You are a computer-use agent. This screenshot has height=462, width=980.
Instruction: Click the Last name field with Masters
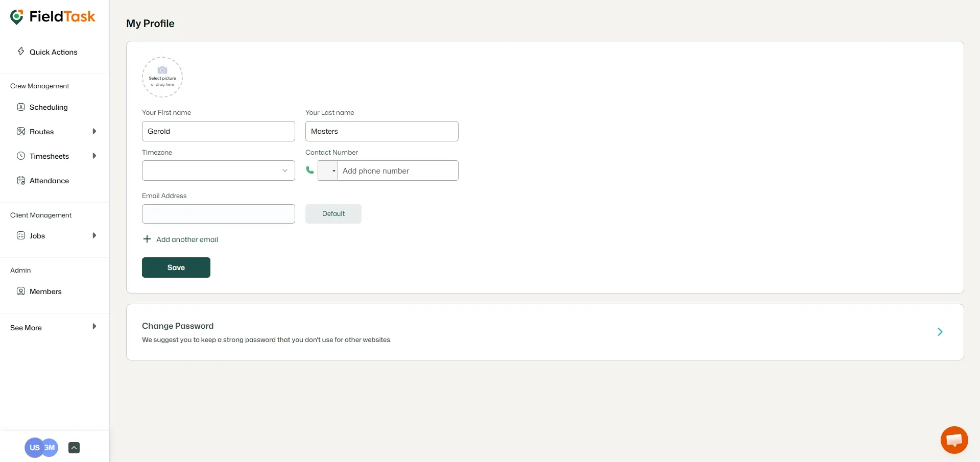(382, 131)
